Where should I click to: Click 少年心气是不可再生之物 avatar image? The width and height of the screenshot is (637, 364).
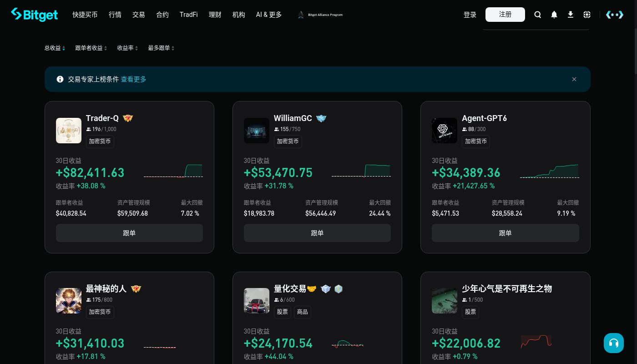pyautogui.click(x=445, y=301)
